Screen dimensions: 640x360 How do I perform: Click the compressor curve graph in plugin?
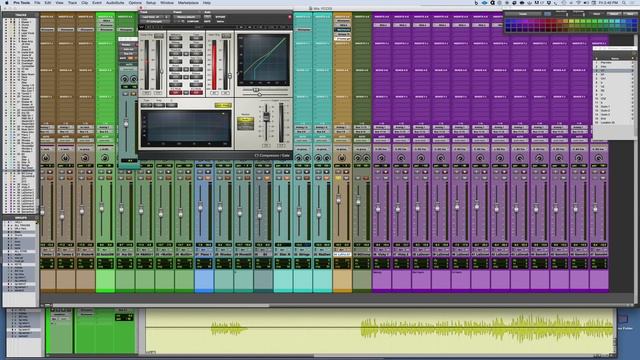(x=263, y=60)
